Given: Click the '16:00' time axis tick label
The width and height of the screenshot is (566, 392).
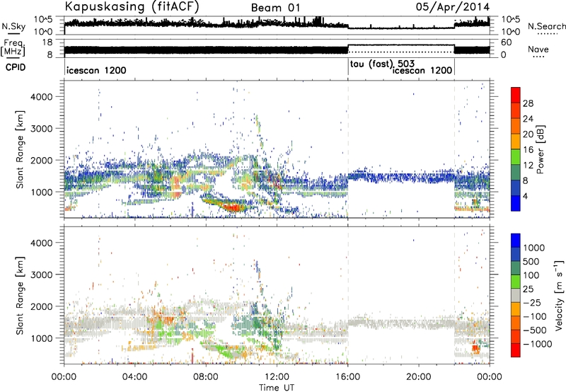Looking at the screenshot, I should [347, 377].
